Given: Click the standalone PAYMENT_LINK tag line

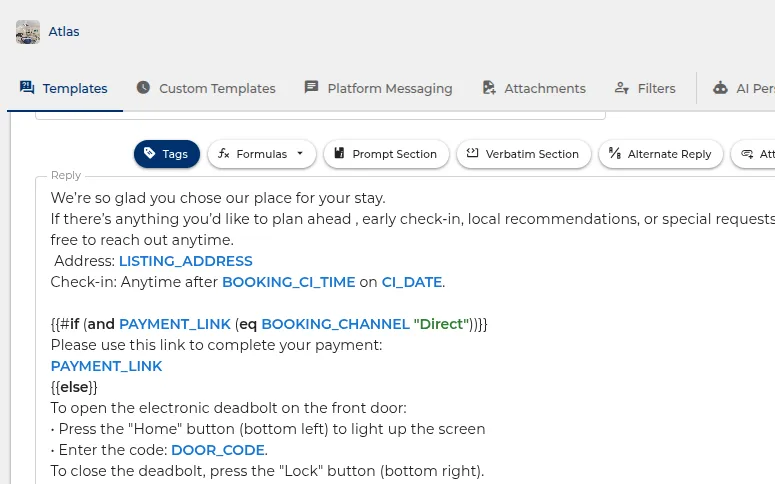Looking at the screenshot, I should pos(106,366).
